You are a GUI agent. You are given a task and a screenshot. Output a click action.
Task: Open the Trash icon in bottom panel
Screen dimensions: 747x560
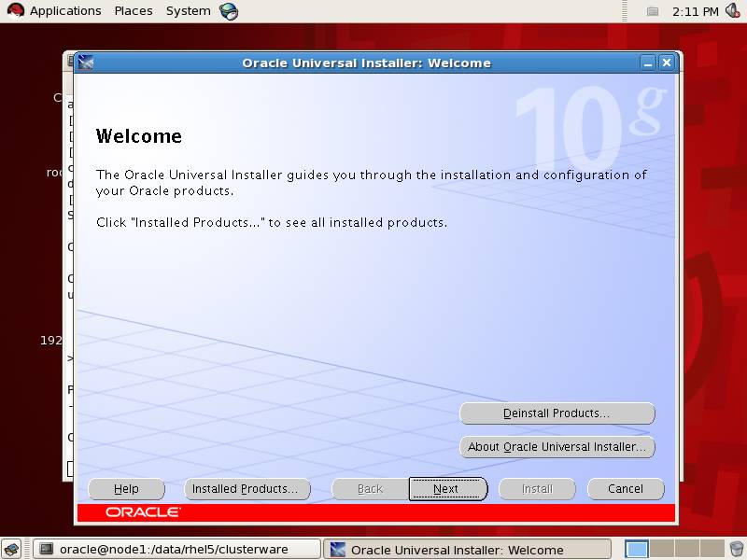(737, 549)
